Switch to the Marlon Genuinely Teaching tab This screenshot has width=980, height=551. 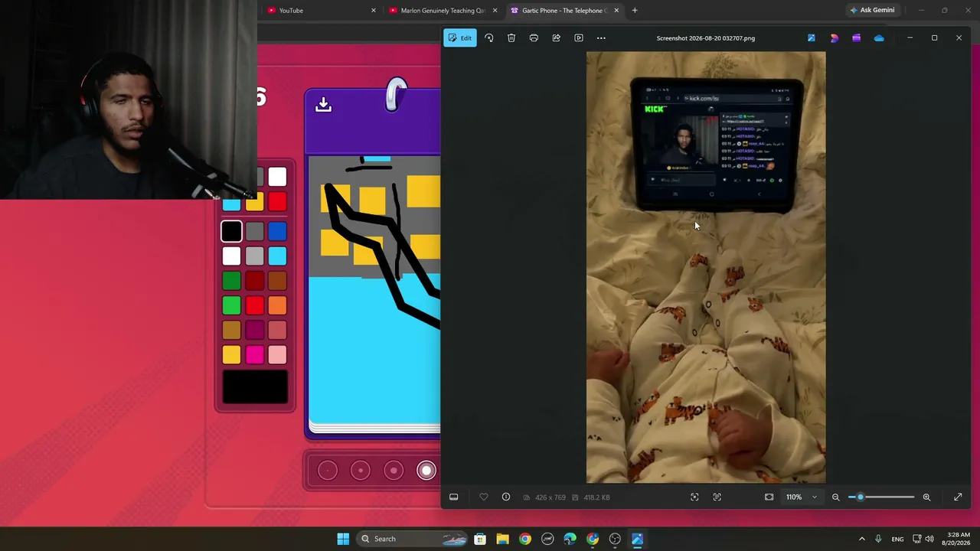pyautogui.click(x=443, y=11)
